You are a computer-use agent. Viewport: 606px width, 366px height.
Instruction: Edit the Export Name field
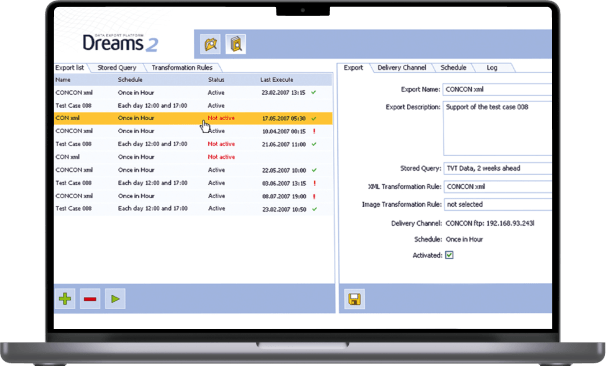497,89
